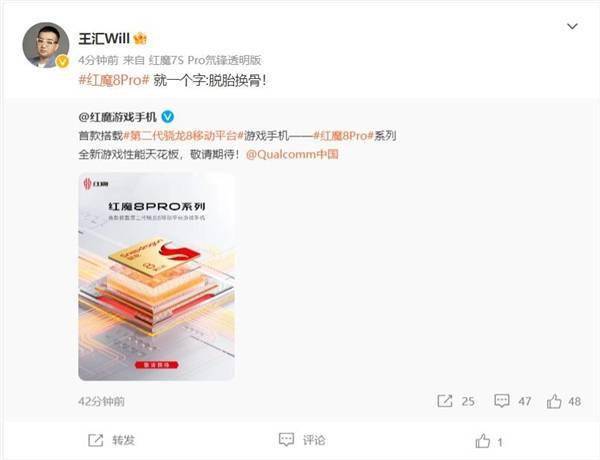Open the 红魔7S Pro氘锋透明版 source device link
The height and width of the screenshot is (460, 600).
205,60
